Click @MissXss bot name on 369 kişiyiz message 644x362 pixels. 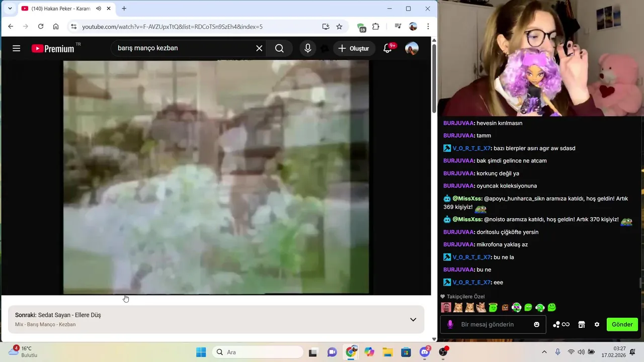[467, 199]
